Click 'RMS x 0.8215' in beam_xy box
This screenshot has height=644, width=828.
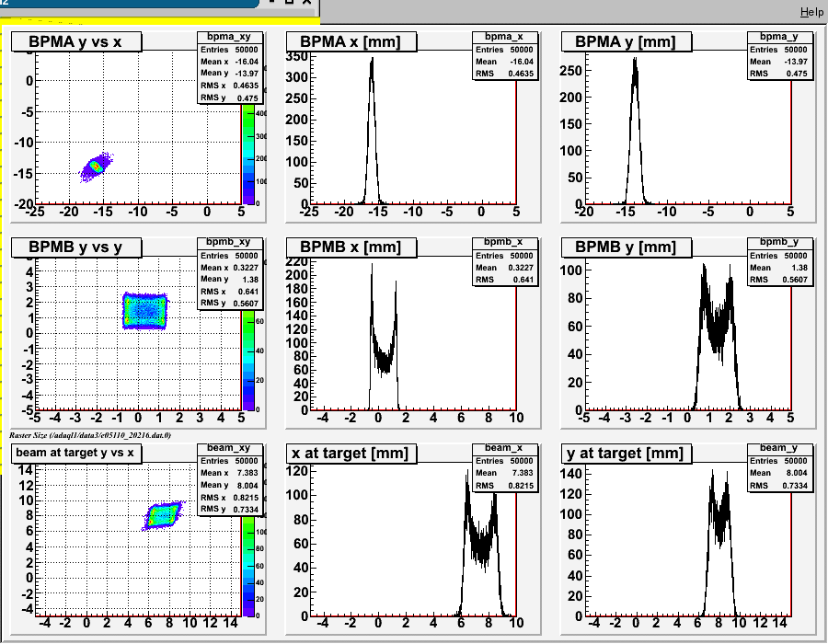point(230,497)
